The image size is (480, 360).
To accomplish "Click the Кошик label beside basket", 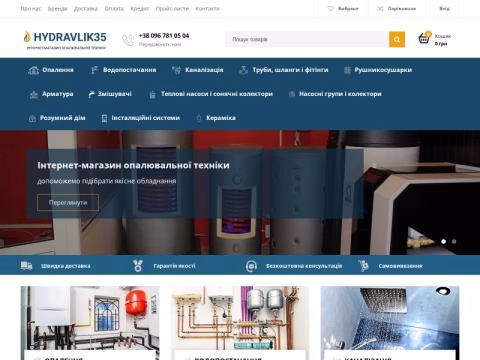I will [x=443, y=36].
